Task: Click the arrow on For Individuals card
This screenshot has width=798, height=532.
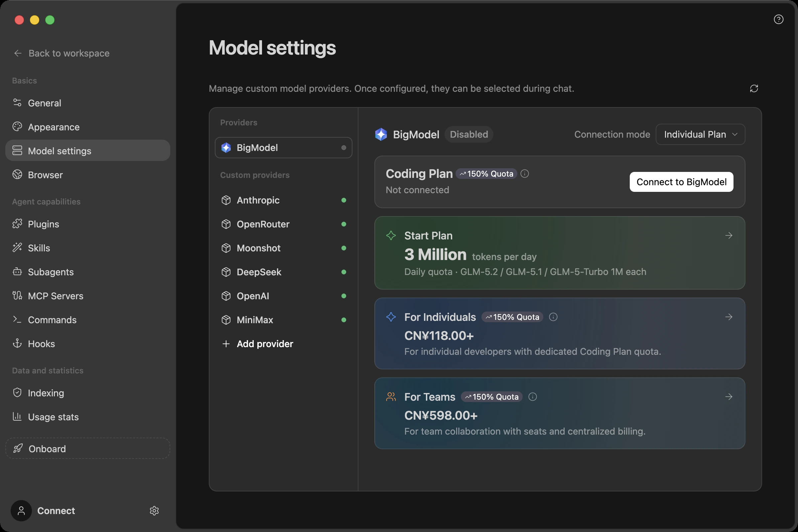Action: pos(729,317)
